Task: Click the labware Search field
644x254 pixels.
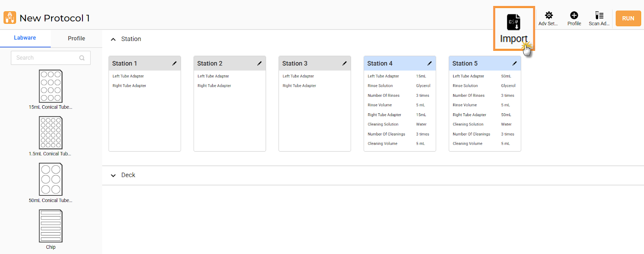Action: (46, 58)
